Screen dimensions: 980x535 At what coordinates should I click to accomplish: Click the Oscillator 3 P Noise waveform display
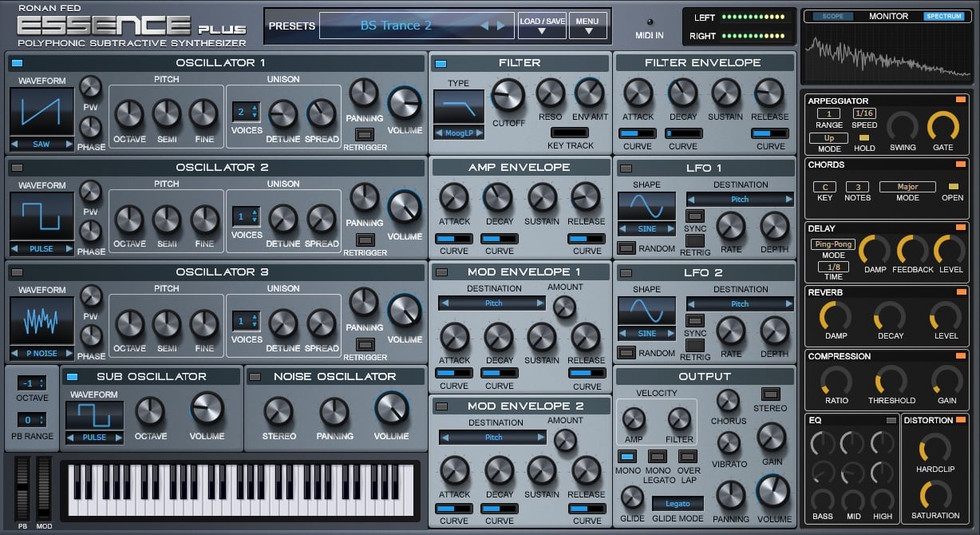pyautogui.click(x=41, y=321)
